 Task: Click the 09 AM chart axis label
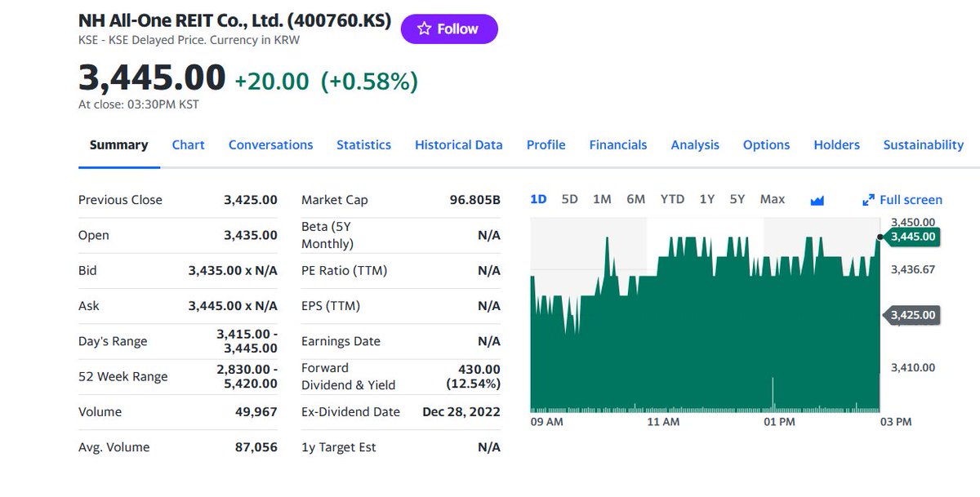tap(546, 422)
